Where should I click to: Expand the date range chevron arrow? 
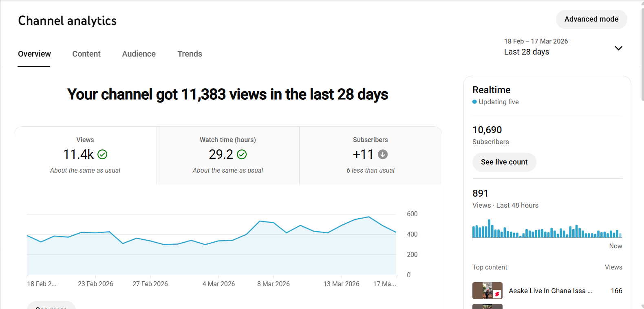click(x=618, y=48)
